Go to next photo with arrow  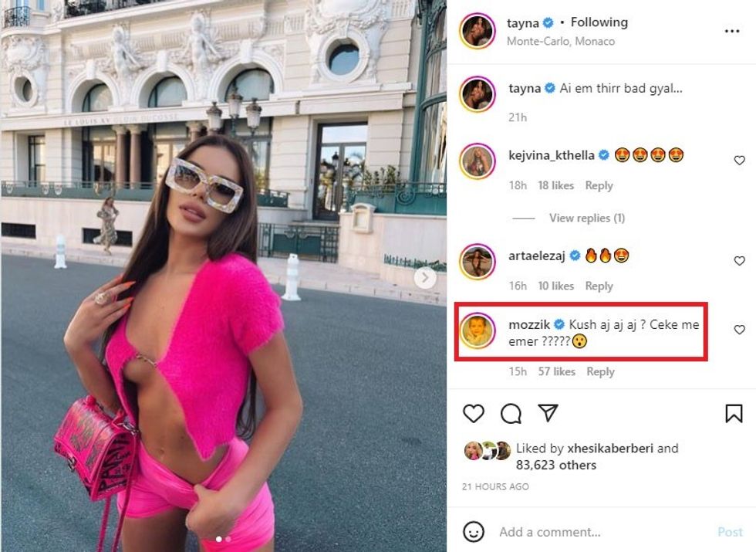(425, 277)
